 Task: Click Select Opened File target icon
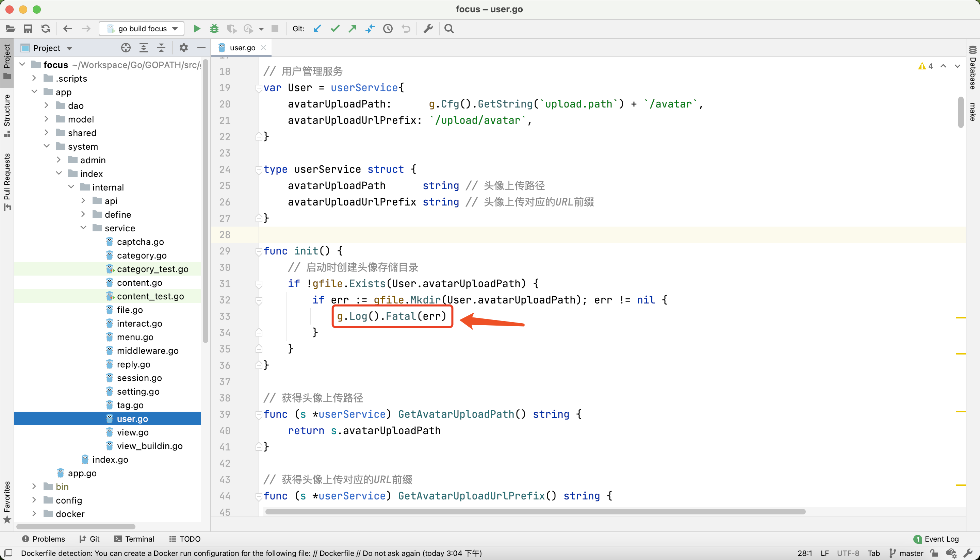[126, 48]
